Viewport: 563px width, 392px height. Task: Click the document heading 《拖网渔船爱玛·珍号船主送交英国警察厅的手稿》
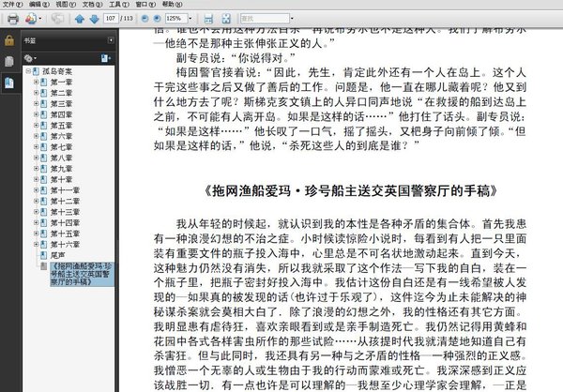click(350, 190)
